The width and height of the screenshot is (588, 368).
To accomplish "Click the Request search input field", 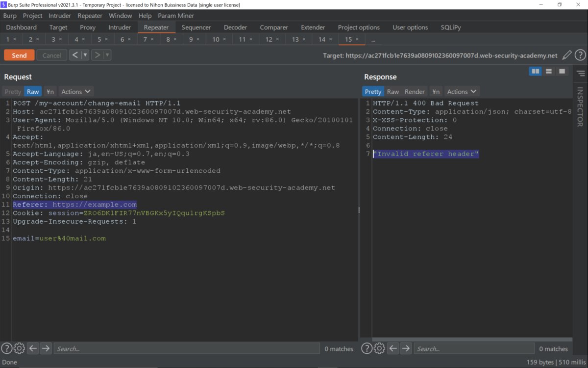I will 186,348.
